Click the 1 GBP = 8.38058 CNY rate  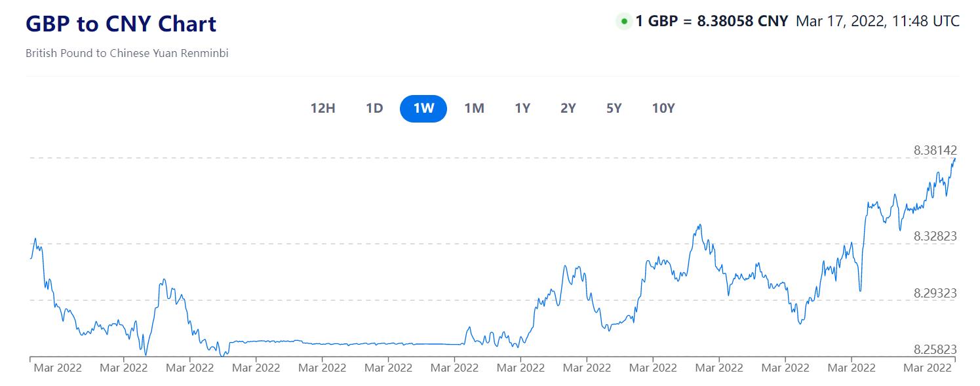click(711, 22)
